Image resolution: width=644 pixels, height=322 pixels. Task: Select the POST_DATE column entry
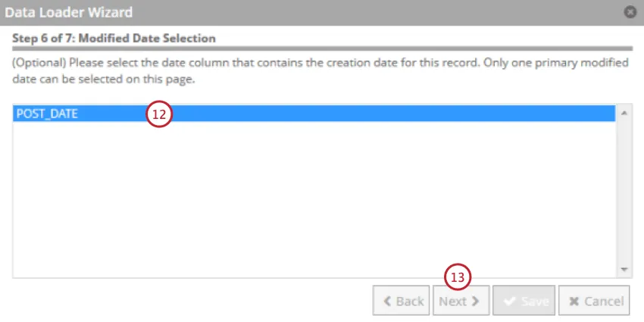(x=47, y=114)
